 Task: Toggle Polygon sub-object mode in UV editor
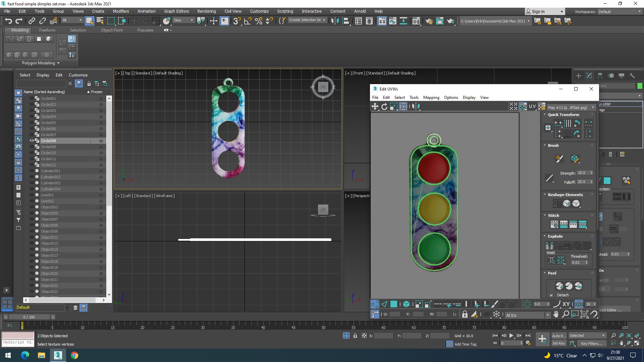pyautogui.click(x=394, y=304)
